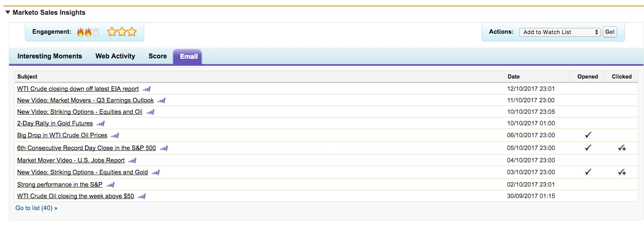The width and height of the screenshot is (644, 231).
Task: Click bars icon beside U.S. Jobs Report email
Action: coord(132,160)
